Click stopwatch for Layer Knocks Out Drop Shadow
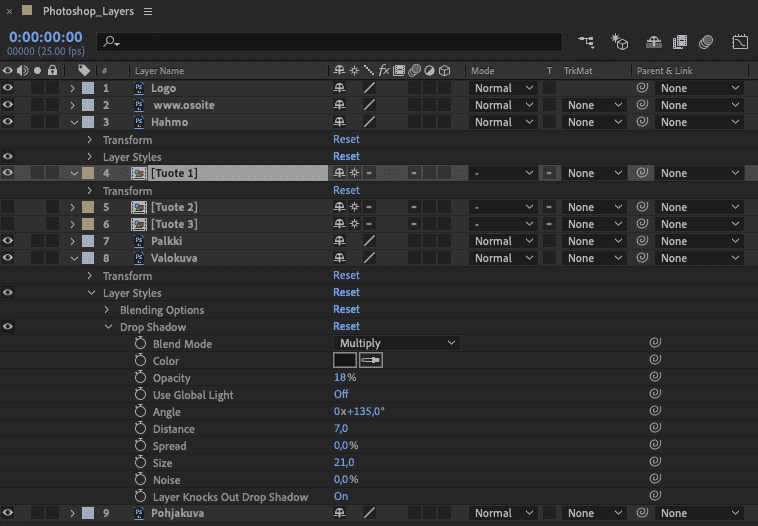The width and height of the screenshot is (758, 526). (x=140, y=496)
